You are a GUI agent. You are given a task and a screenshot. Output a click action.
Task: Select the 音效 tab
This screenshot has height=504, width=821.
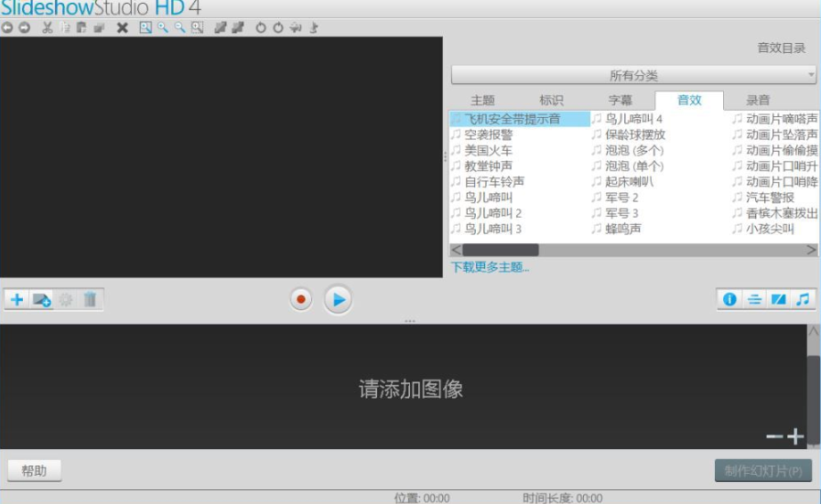point(689,100)
